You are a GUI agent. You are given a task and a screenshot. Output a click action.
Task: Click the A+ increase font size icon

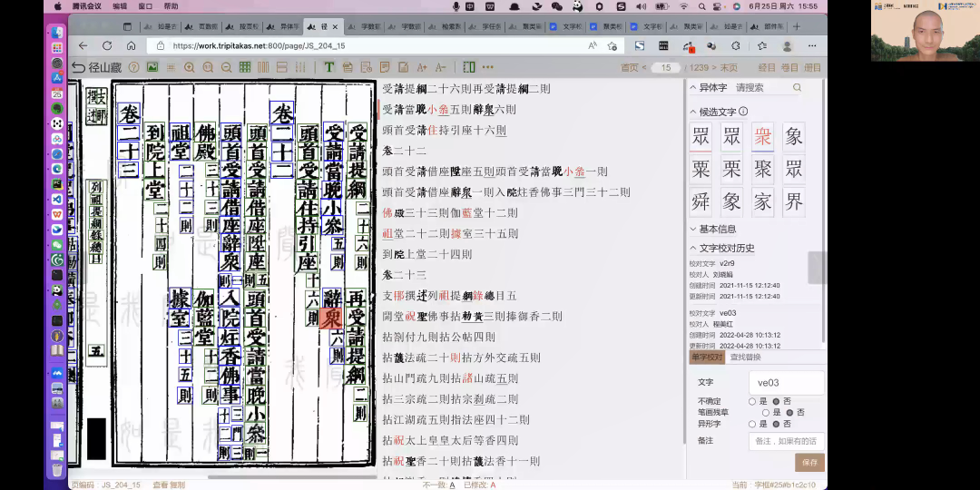(x=422, y=67)
